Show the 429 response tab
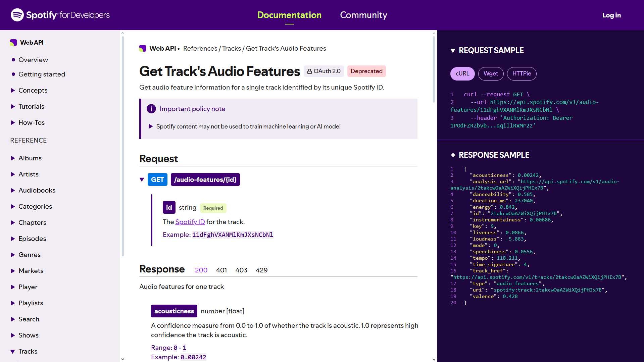 pyautogui.click(x=262, y=270)
